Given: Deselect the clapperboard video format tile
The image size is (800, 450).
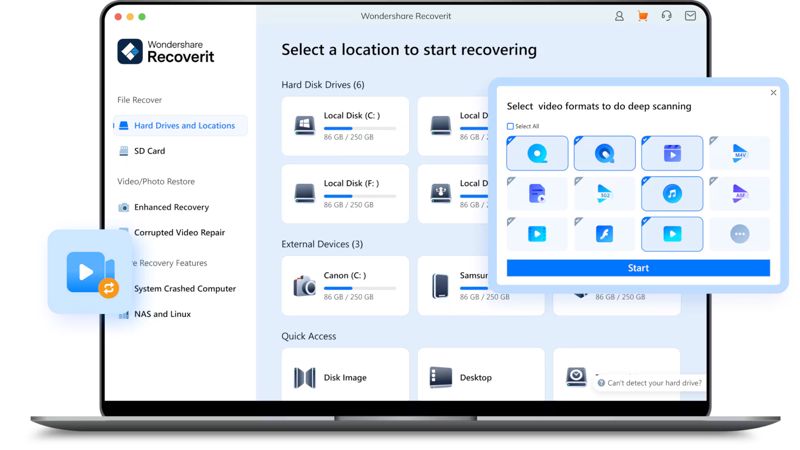Looking at the screenshot, I should click(672, 153).
